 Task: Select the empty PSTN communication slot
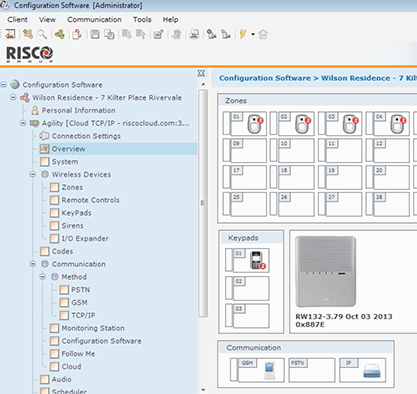pos(312,370)
